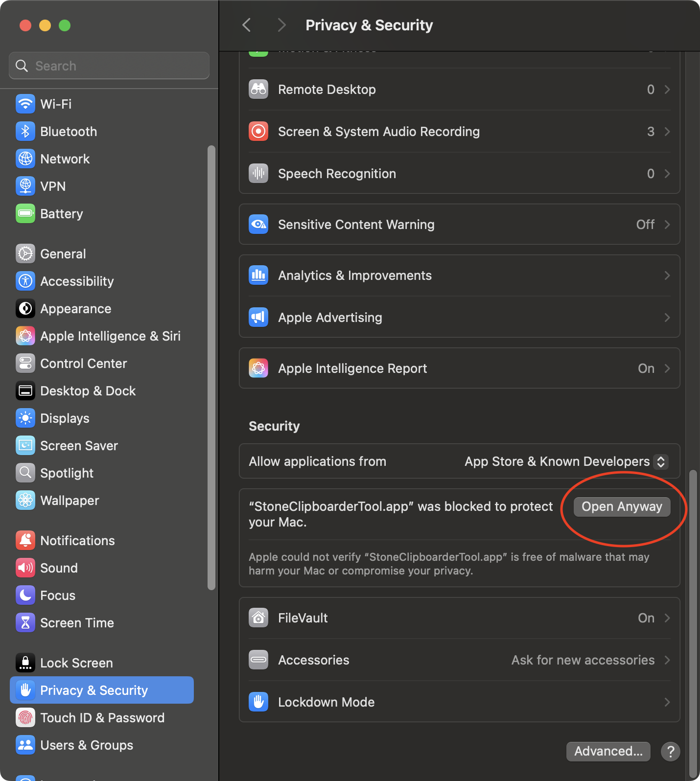The width and height of the screenshot is (700, 781).
Task: Expand the FileVault On chevron
Action: pyautogui.click(x=667, y=618)
